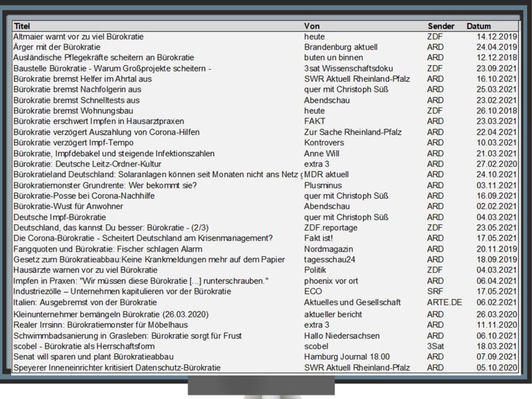The image size is (532, 399).
Task: Click 'Kontrovers' program cell
Action: [324, 143]
